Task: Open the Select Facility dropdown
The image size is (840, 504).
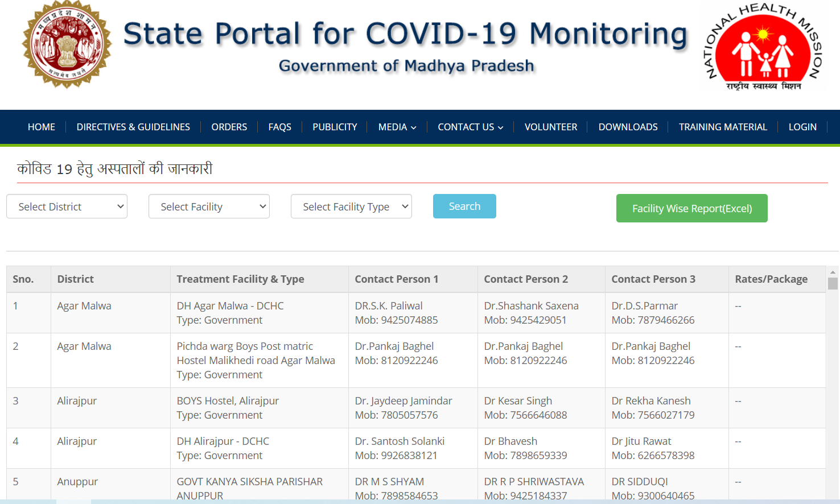Action: pos(209,206)
